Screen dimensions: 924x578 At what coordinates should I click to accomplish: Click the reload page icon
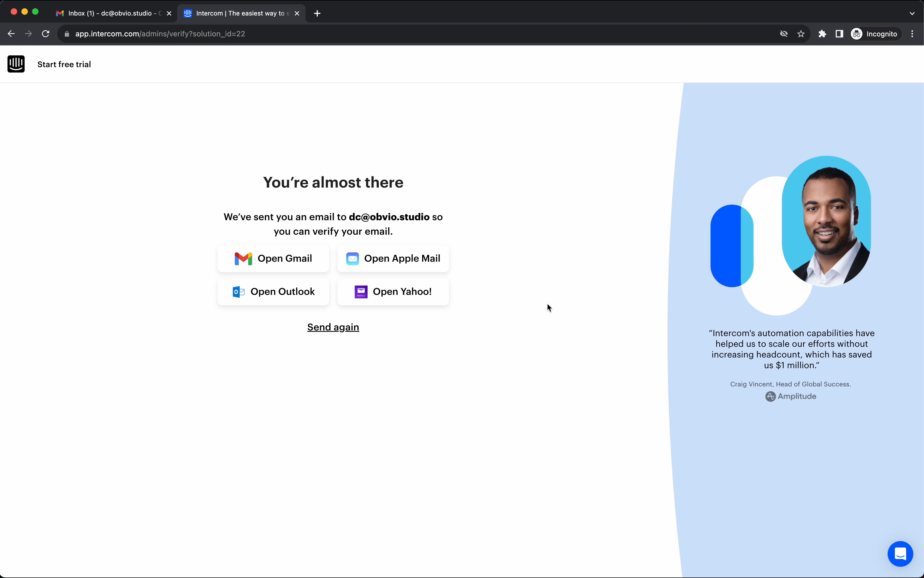pyautogui.click(x=45, y=34)
